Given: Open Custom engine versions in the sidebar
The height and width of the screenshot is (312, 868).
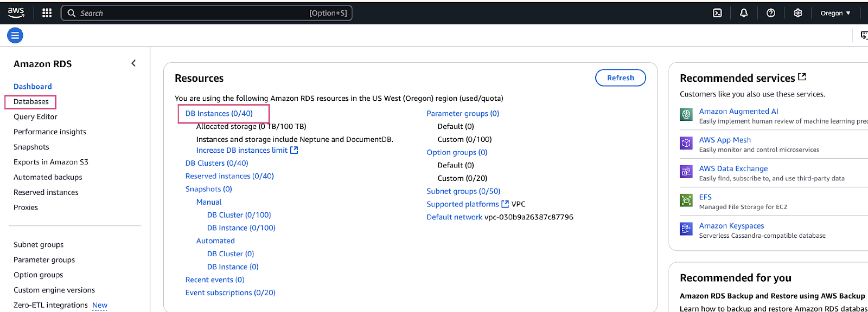Looking at the screenshot, I should coord(54,290).
